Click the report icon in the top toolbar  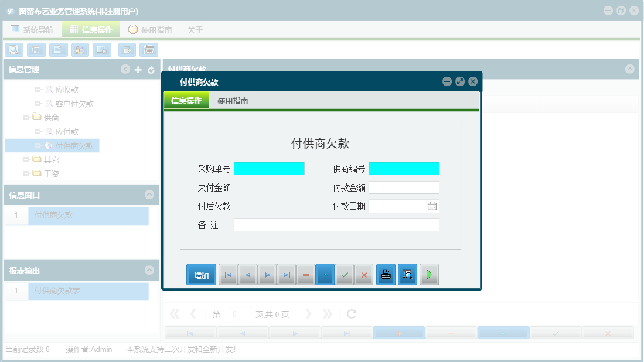[x=36, y=50]
